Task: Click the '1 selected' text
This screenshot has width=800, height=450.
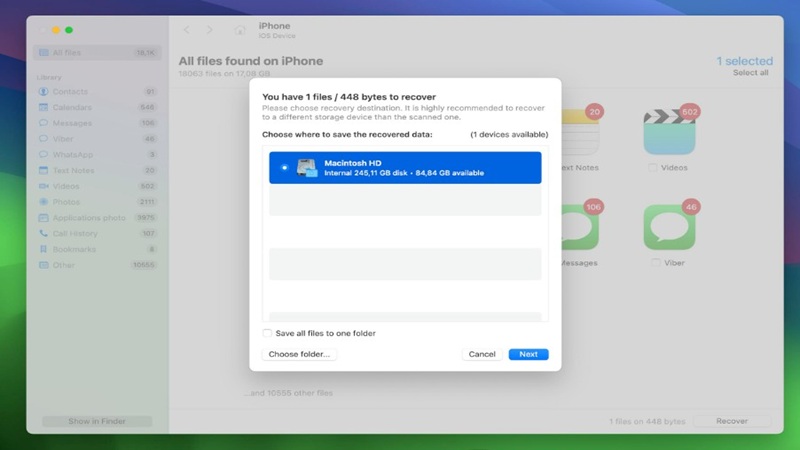Action: click(744, 61)
